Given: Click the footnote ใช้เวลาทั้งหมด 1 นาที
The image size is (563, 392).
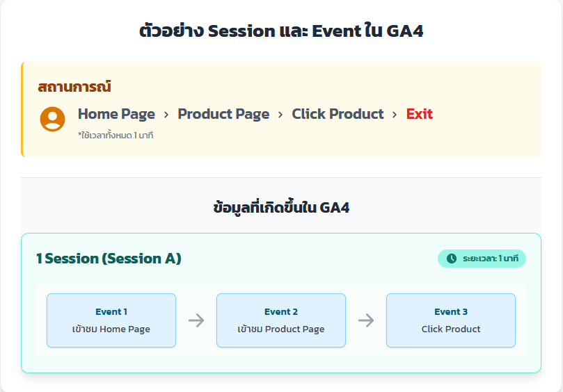Looking at the screenshot, I should pyautogui.click(x=116, y=135).
